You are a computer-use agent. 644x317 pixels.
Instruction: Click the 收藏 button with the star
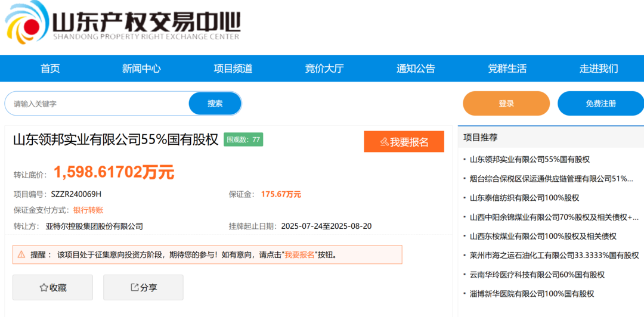tap(52, 287)
